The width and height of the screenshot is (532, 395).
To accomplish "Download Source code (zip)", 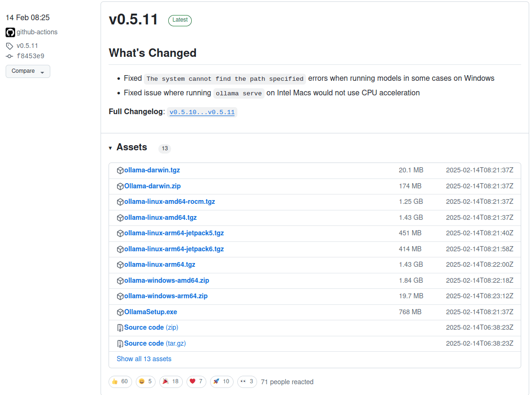I will coord(151,327).
